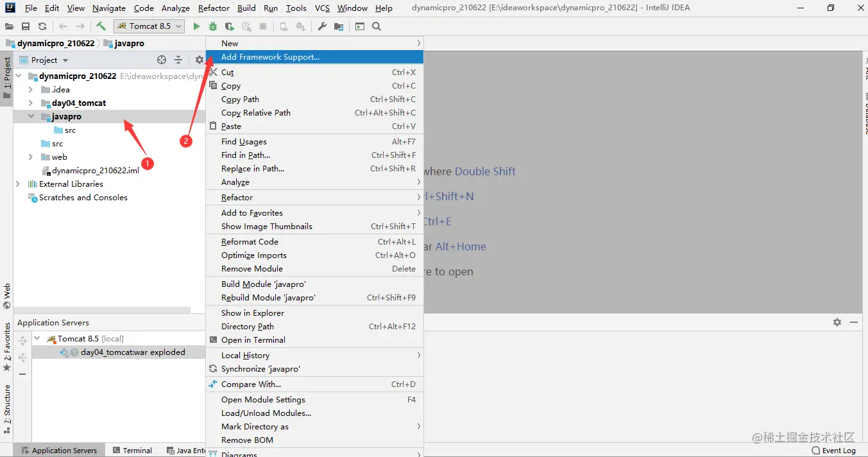The image size is (868, 457).
Task: Choose Mark Directory as entry
Action: [x=314, y=426]
